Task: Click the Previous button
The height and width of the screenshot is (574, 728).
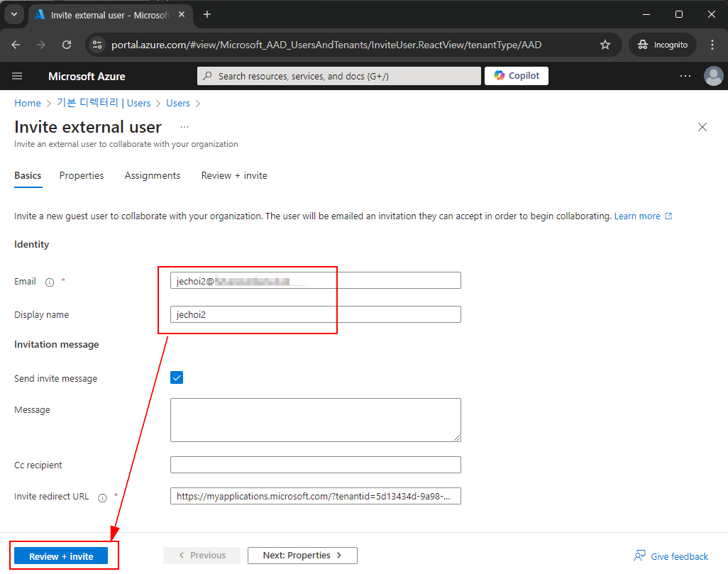Action: (x=202, y=556)
